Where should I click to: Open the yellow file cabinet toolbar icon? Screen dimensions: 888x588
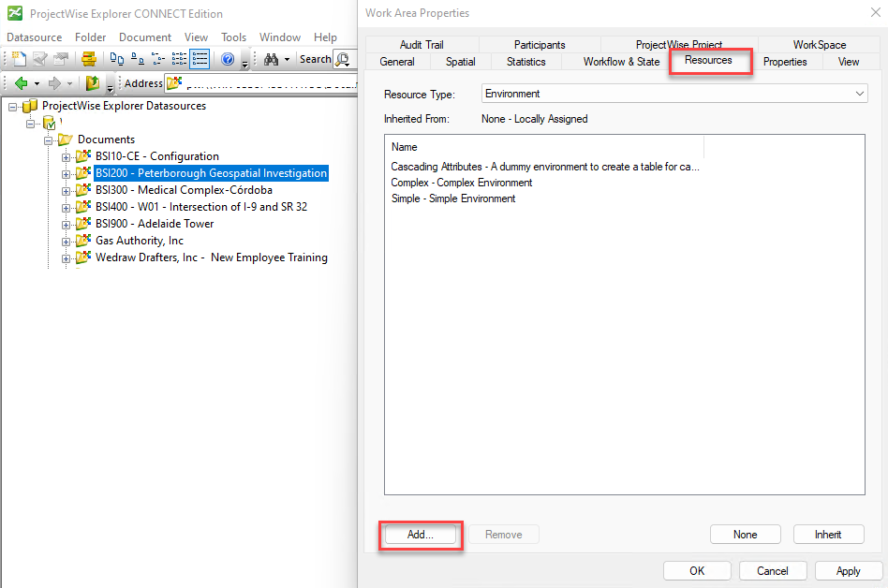click(x=89, y=59)
